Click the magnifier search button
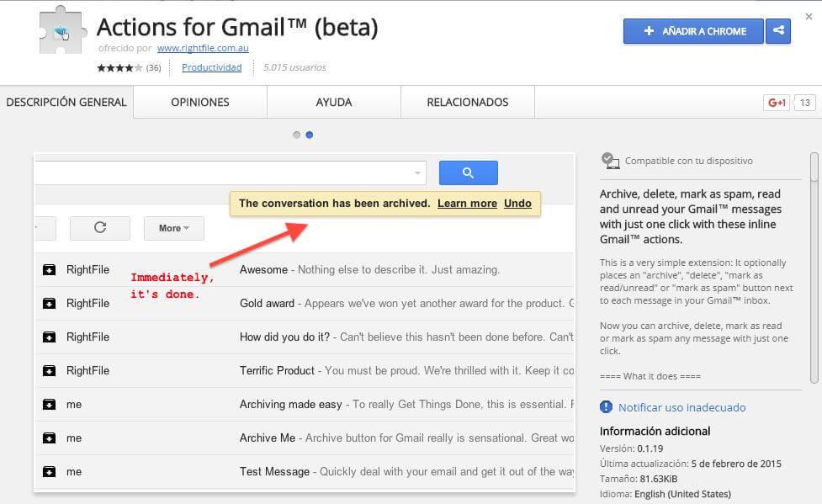 [x=468, y=172]
